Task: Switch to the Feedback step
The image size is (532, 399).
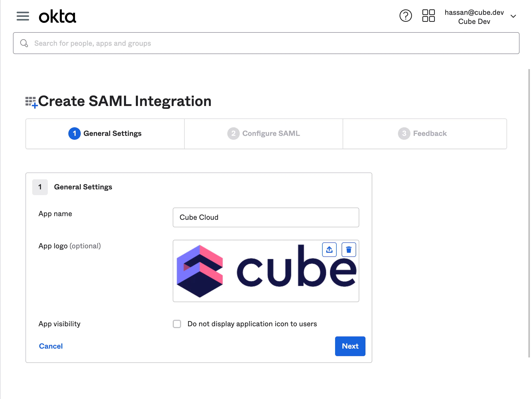Action: point(422,134)
